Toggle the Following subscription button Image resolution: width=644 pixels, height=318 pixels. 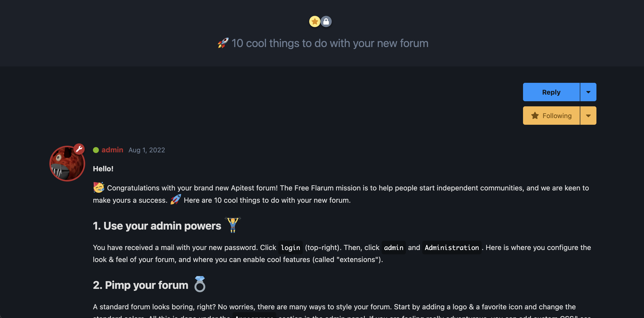click(551, 116)
